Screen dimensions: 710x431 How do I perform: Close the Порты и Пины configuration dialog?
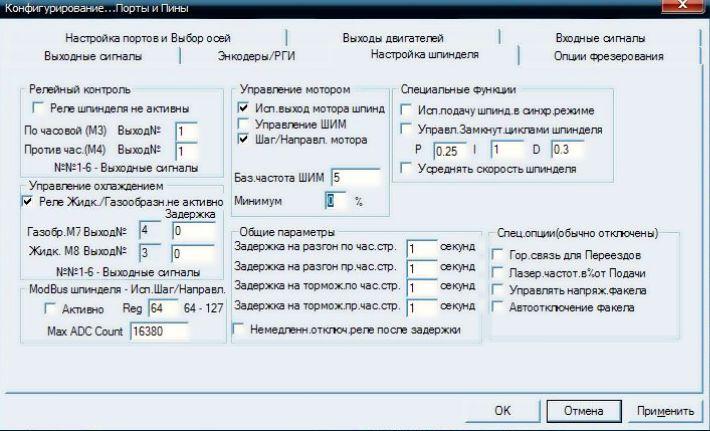tap(683, 9)
